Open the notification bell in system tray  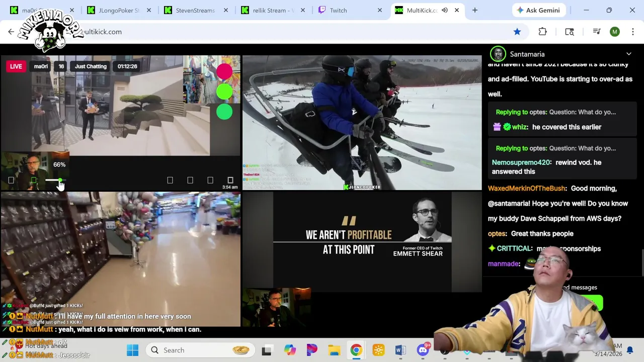coord(629,350)
